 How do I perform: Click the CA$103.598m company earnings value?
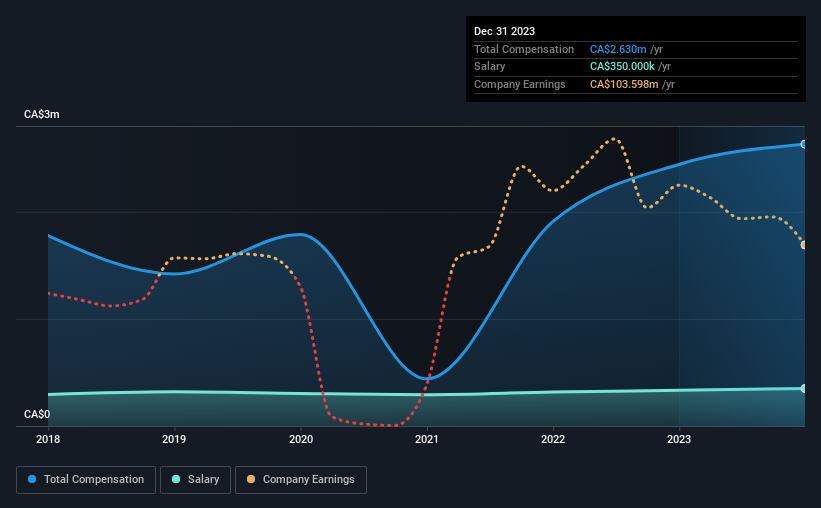624,84
